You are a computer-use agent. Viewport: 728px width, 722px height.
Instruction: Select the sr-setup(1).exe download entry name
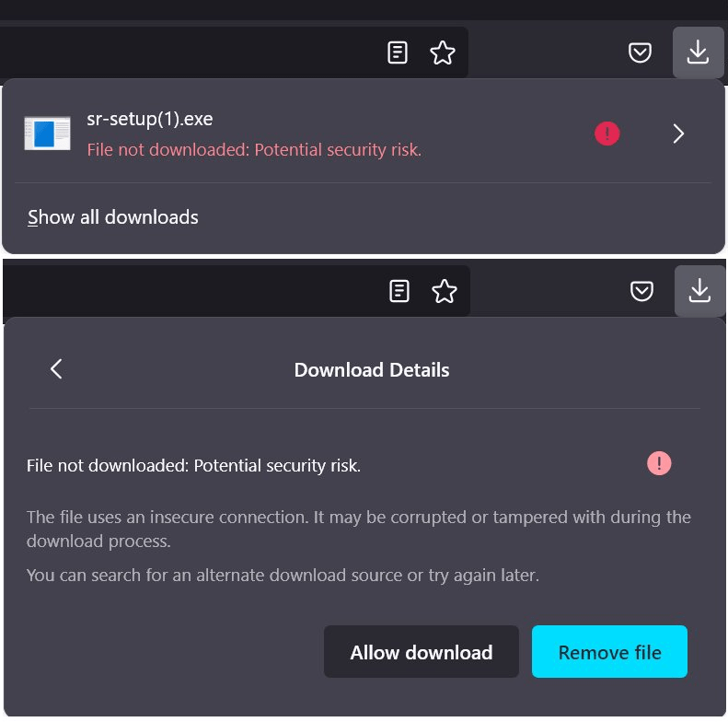tap(150, 119)
